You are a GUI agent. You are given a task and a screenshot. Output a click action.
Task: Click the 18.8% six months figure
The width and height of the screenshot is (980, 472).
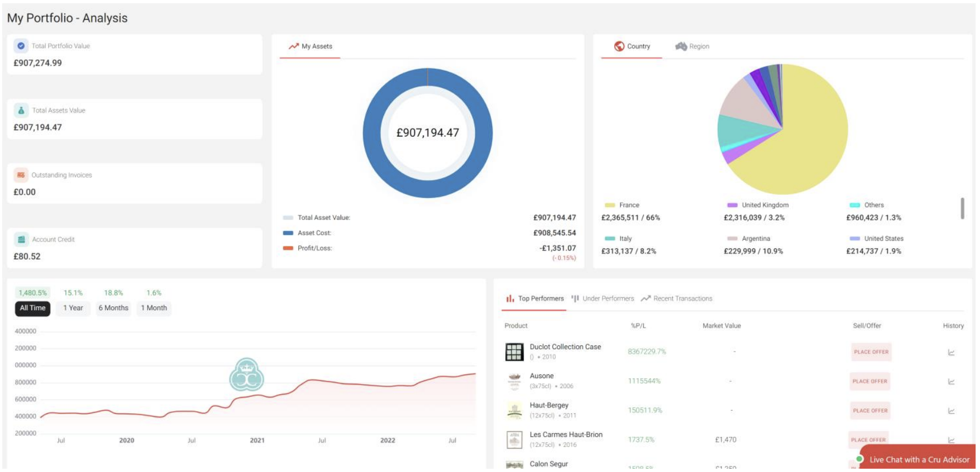pyautogui.click(x=114, y=293)
